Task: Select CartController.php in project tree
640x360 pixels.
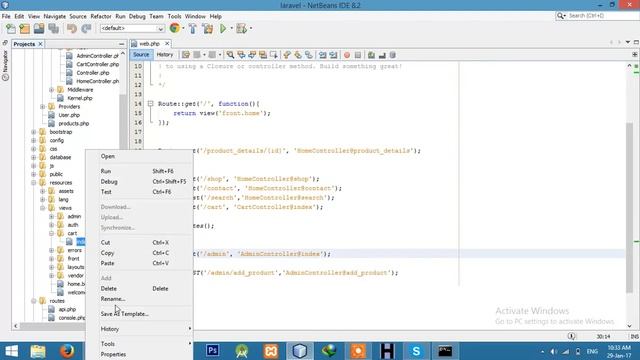Action: coord(98,64)
